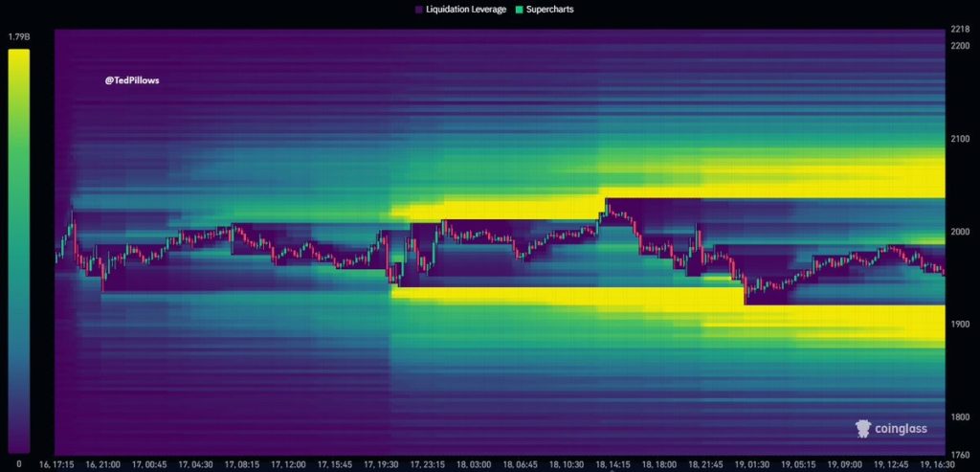980x472 pixels.
Task: Click the 18, 14:15 time axis marker
Action: (613, 463)
